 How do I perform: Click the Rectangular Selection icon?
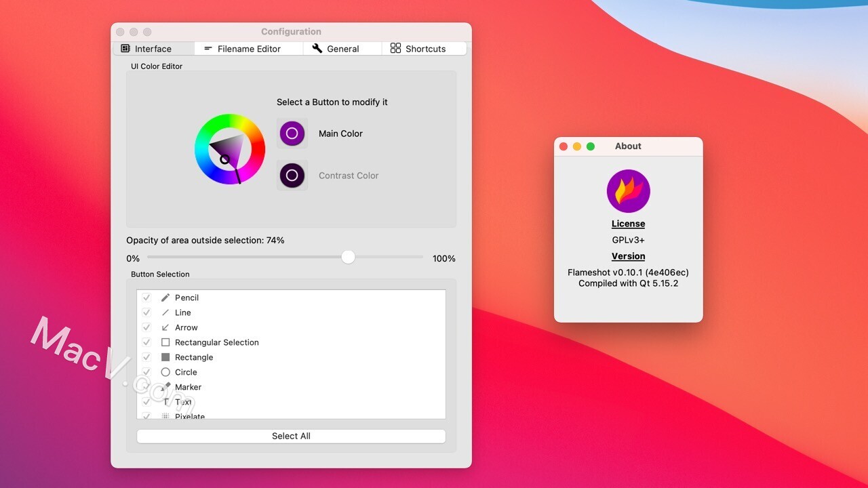tap(165, 342)
